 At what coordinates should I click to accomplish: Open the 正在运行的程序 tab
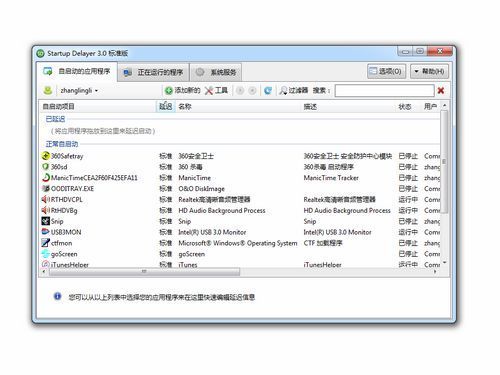(x=154, y=72)
